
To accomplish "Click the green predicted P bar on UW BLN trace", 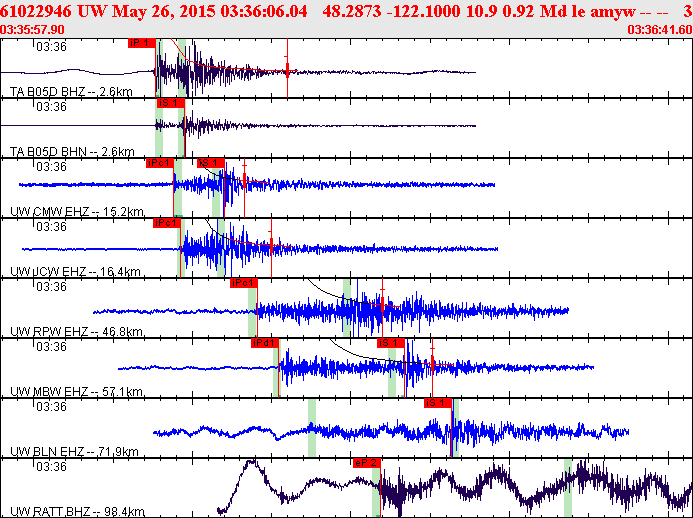I will click(x=312, y=428).
